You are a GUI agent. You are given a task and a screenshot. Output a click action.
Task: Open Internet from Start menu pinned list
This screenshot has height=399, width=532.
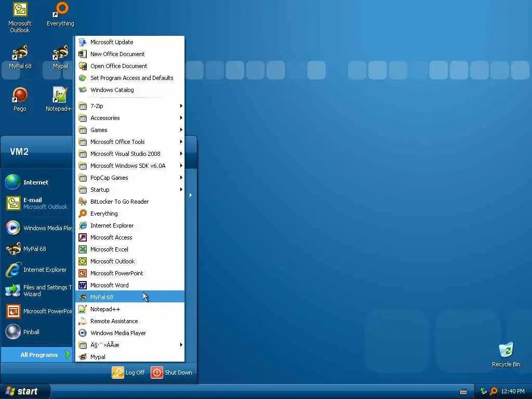coord(37,182)
